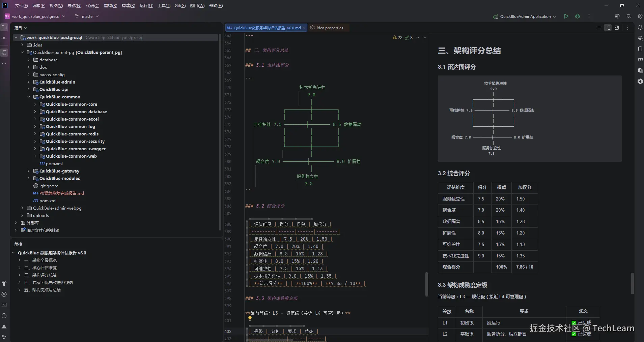Expand 一、架构全景概览 in the structure panel
The height and width of the screenshot is (342, 644).
click(x=20, y=260)
